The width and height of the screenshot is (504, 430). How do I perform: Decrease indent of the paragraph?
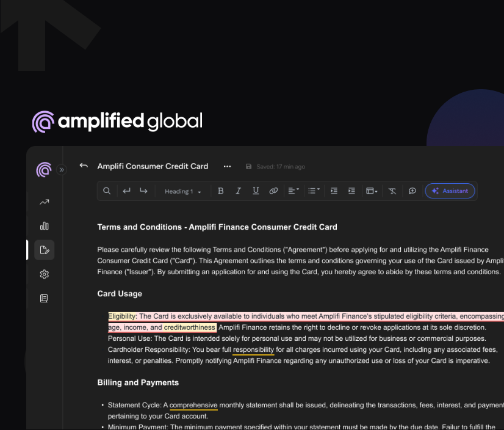tap(334, 191)
